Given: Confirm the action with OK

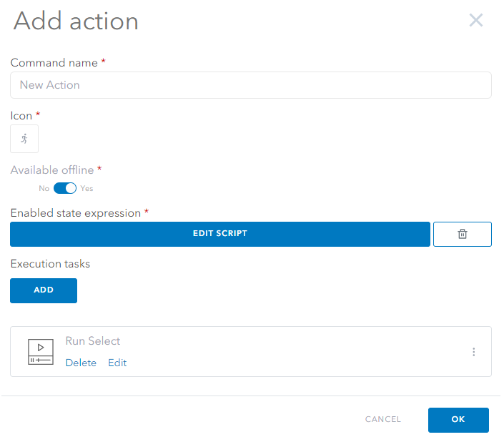Looking at the screenshot, I should click(458, 420).
